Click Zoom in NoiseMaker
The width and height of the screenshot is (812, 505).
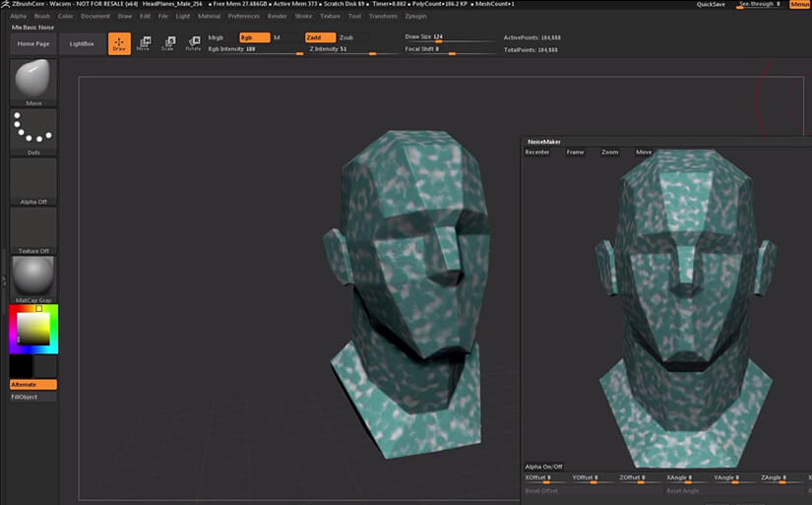coord(610,152)
